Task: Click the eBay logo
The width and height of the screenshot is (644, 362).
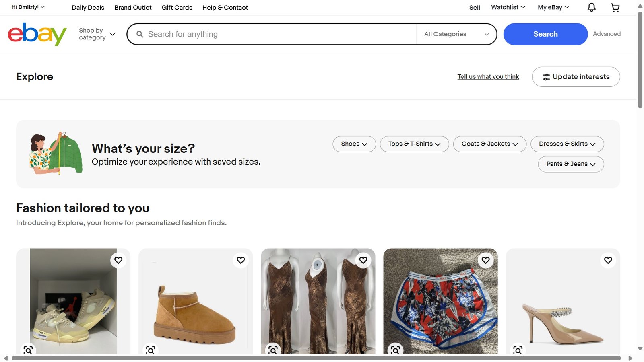Action: pyautogui.click(x=37, y=34)
